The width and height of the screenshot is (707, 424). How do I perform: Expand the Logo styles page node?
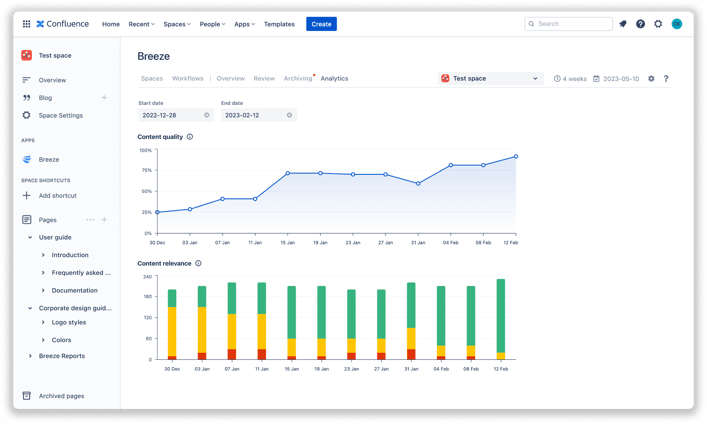tap(43, 322)
